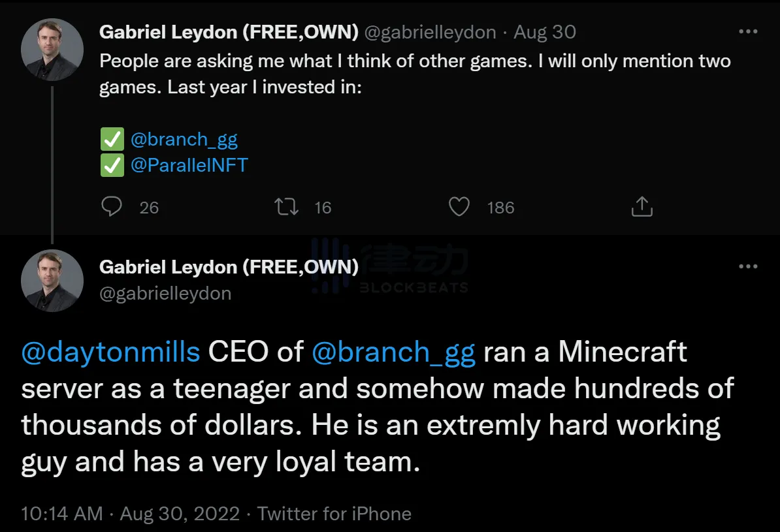The height and width of the screenshot is (532, 780).
Task: Click the share icon on first tweet
Action: (642, 207)
